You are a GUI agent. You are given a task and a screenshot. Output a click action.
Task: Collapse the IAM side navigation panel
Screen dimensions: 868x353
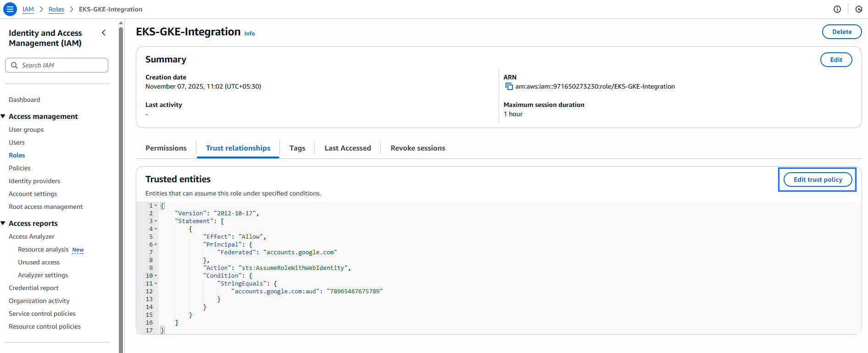[104, 33]
